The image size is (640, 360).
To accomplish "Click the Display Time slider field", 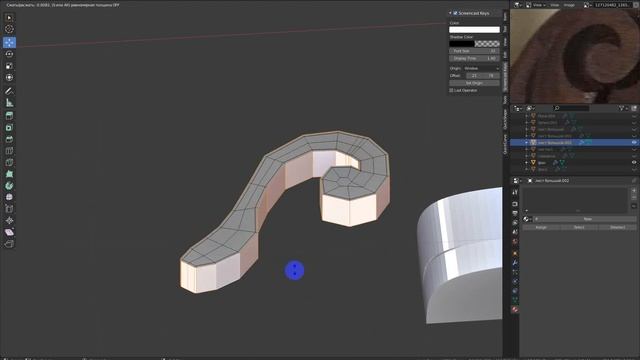I will (x=474, y=58).
